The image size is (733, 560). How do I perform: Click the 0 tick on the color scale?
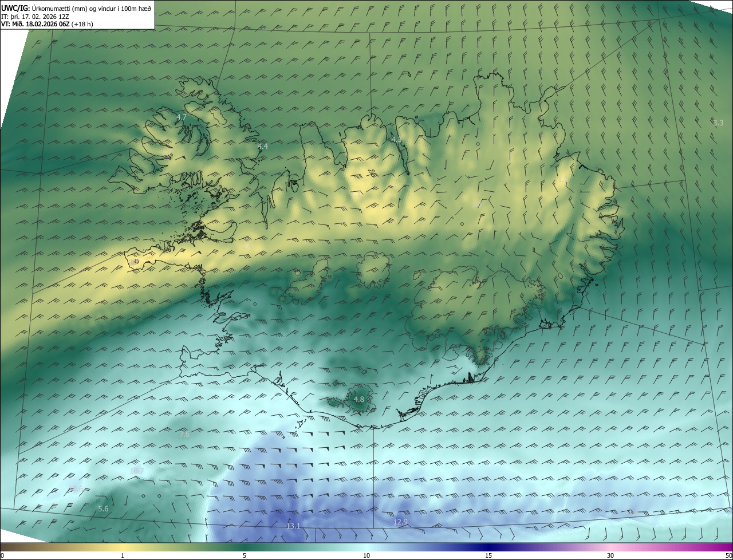pos(2,555)
